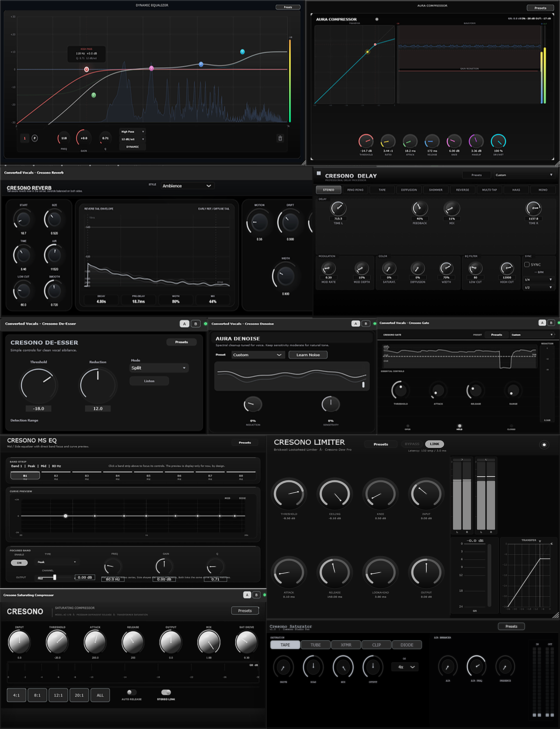Open Presets in the Cresono Limiter

(x=381, y=444)
